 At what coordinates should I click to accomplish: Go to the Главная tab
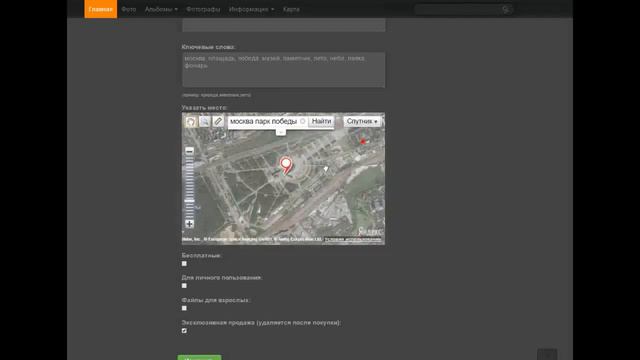100,9
